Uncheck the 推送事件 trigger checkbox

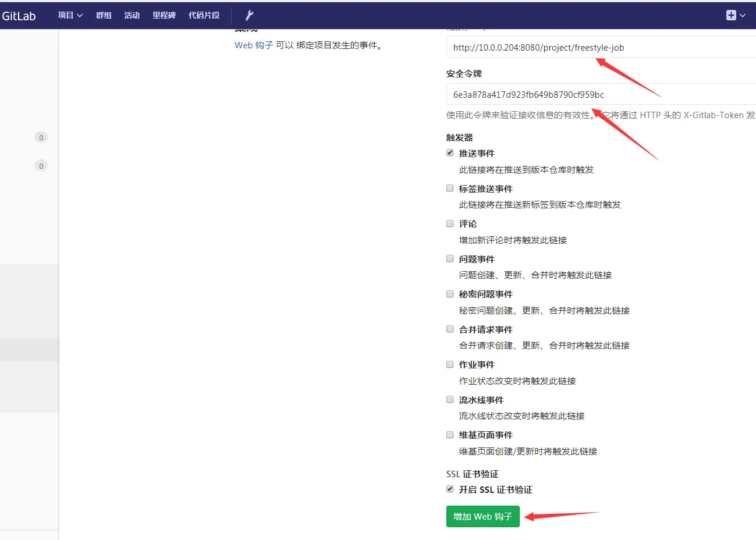450,153
